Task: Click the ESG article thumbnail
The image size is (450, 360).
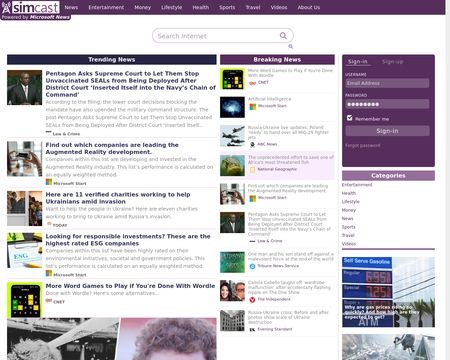Action: coord(25,250)
